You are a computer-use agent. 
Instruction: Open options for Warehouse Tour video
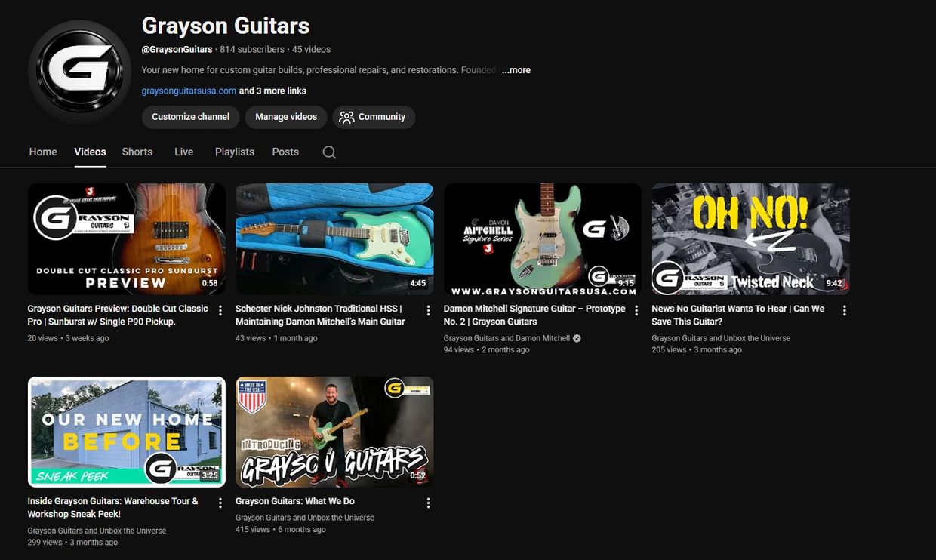point(220,503)
